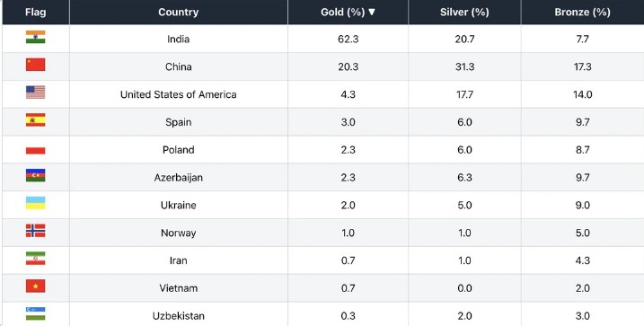Click the Flag column header
The height and width of the screenshot is (326, 644).
point(36,13)
